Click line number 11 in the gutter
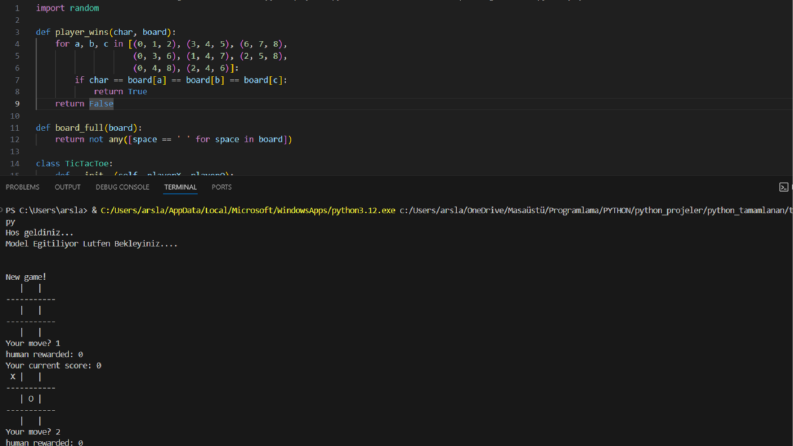This screenshot has height=446, width=793. [x=15, y=128]
